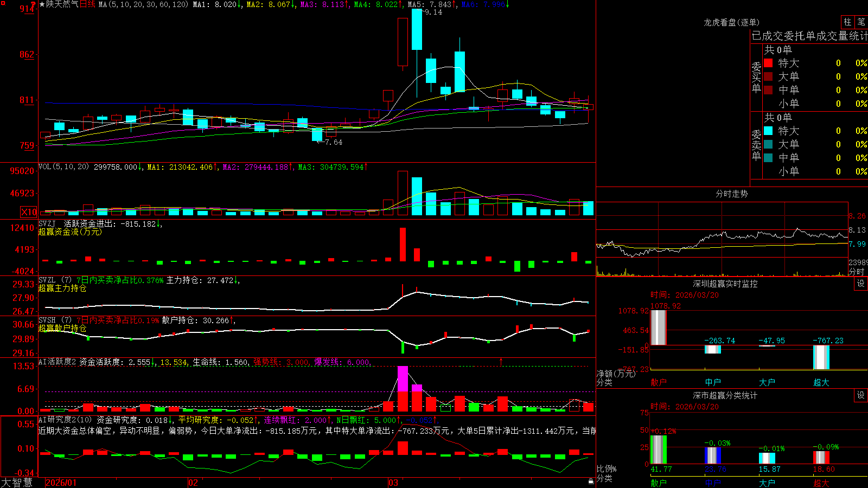This screenshot has height=488, width=868.
Task: Click the 超赢资金流(万元) yellow label
Action: click(x=70, y=232)
